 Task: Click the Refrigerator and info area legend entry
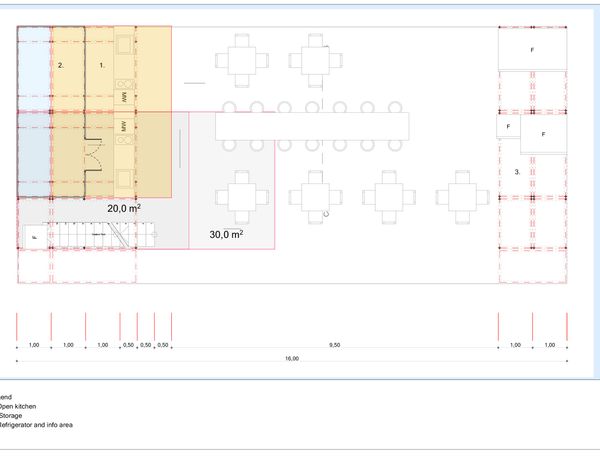coord(35,426)
